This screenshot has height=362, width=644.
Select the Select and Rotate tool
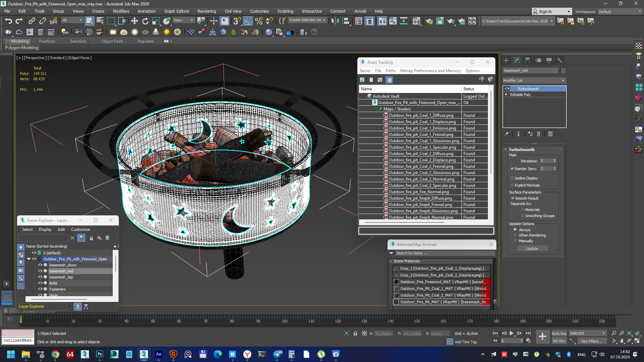click(145, 21)
